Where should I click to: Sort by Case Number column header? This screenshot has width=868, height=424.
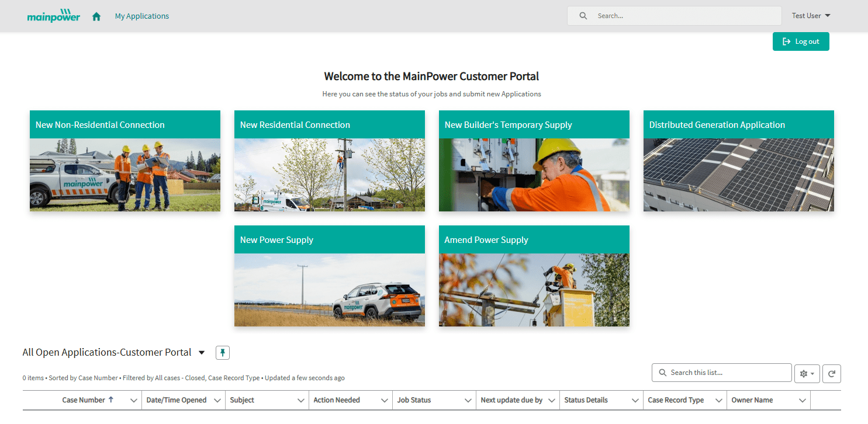pos(84,400)
